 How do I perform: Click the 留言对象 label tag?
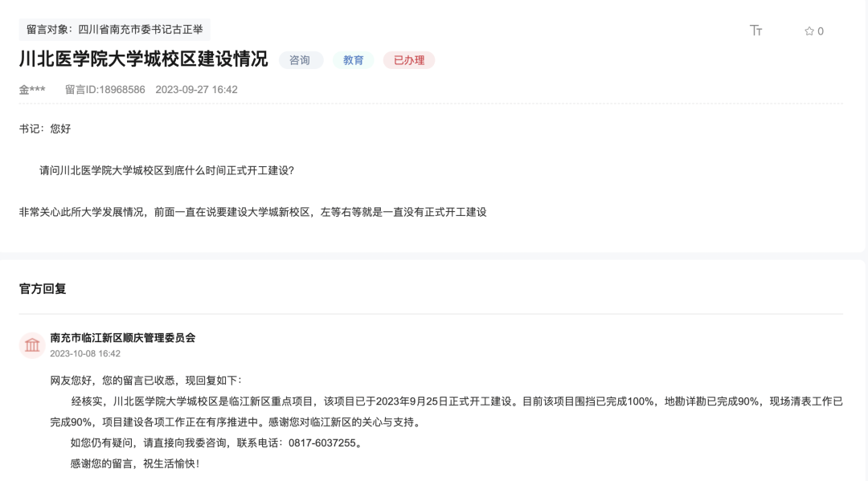coord(46,29)
